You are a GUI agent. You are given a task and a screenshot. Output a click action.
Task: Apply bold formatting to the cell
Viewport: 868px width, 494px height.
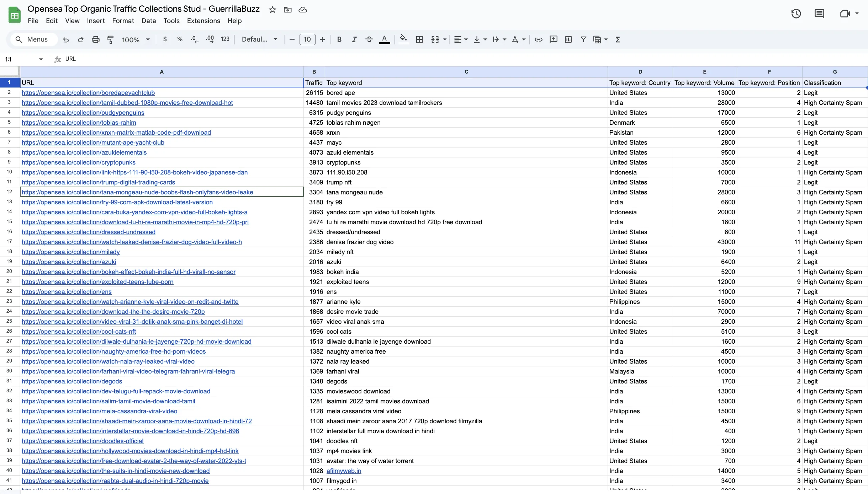point(339,39)
